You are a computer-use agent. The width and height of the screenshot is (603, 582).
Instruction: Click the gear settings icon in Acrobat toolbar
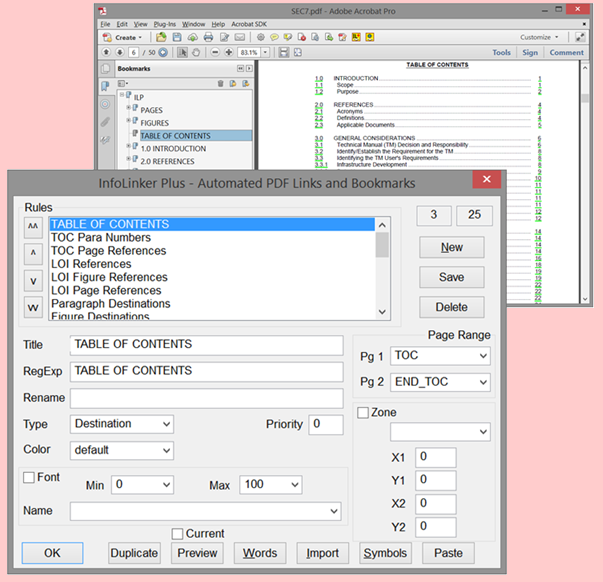(261, 37)
